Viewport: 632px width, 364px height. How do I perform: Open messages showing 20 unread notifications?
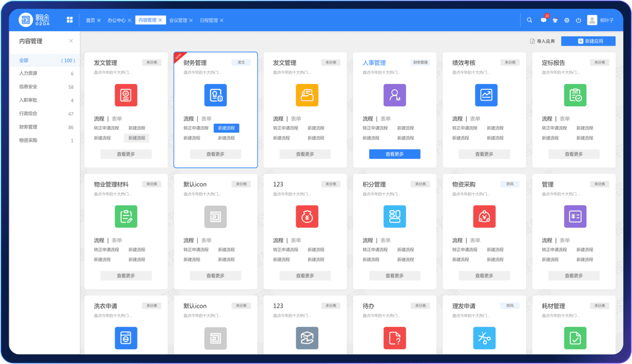tap(543, 20)
